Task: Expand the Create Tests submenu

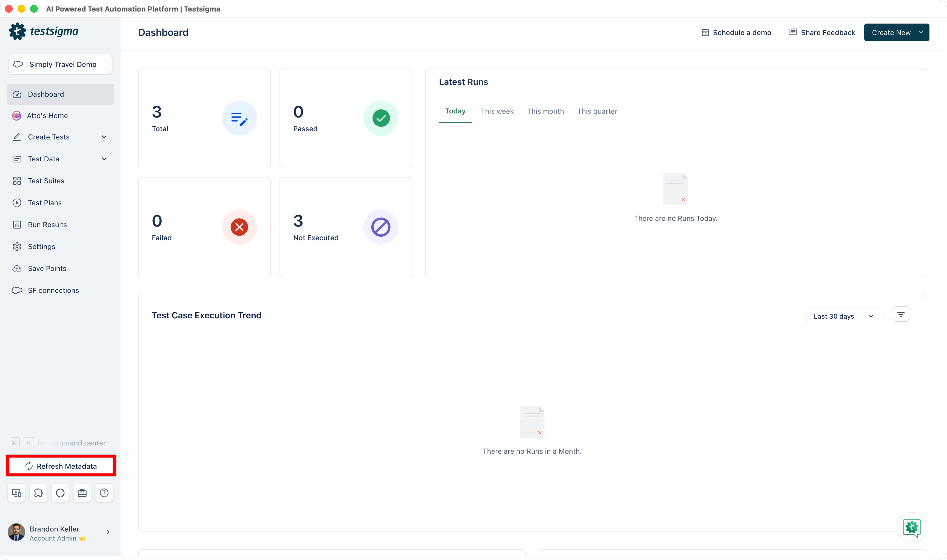Action: (x=104, y=137)
